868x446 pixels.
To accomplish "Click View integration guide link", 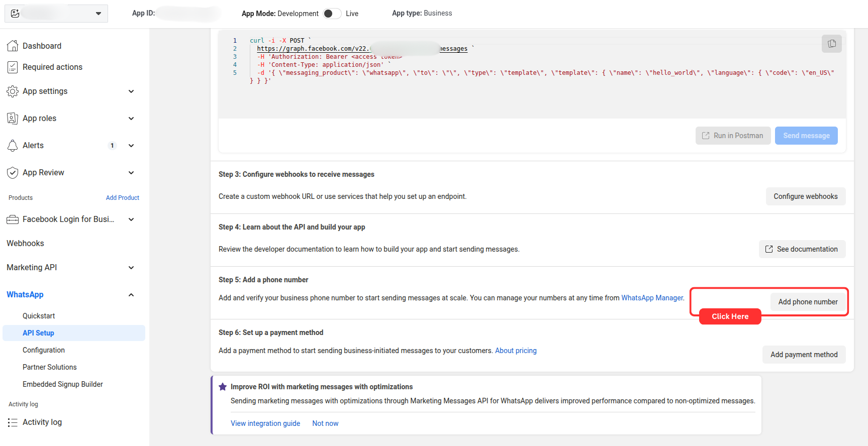I will (265, 423).
